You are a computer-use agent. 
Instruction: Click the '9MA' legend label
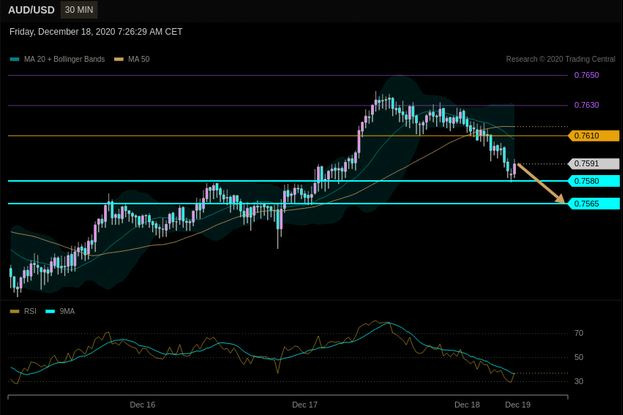point(67,311)
